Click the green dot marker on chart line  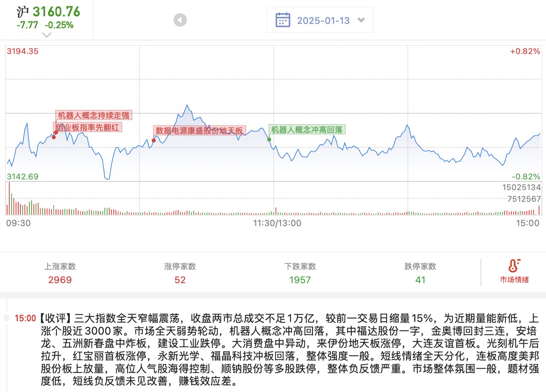point(269,139)
